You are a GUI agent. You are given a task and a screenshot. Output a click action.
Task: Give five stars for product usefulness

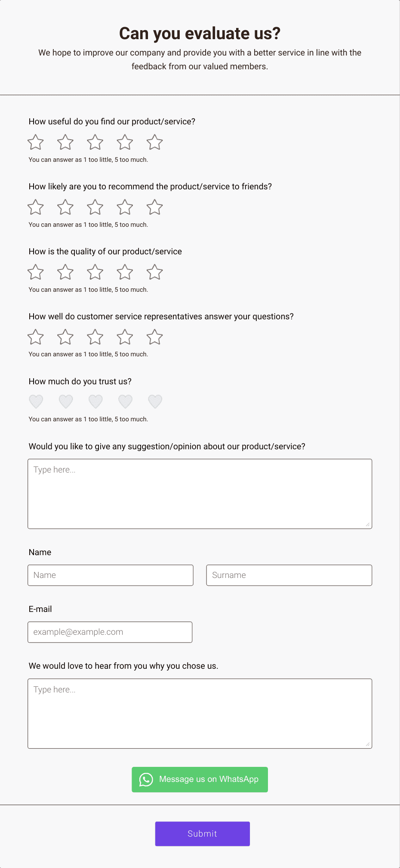(x=154, y=142)
